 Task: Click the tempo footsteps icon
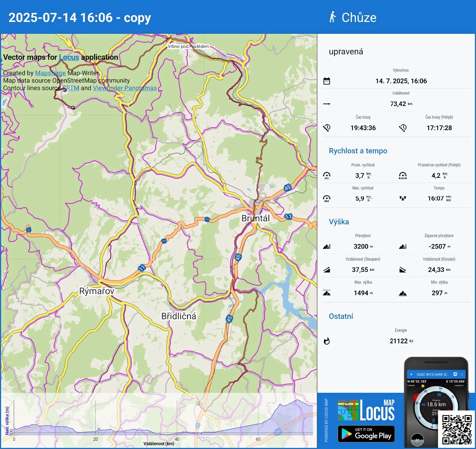[403, 198]
